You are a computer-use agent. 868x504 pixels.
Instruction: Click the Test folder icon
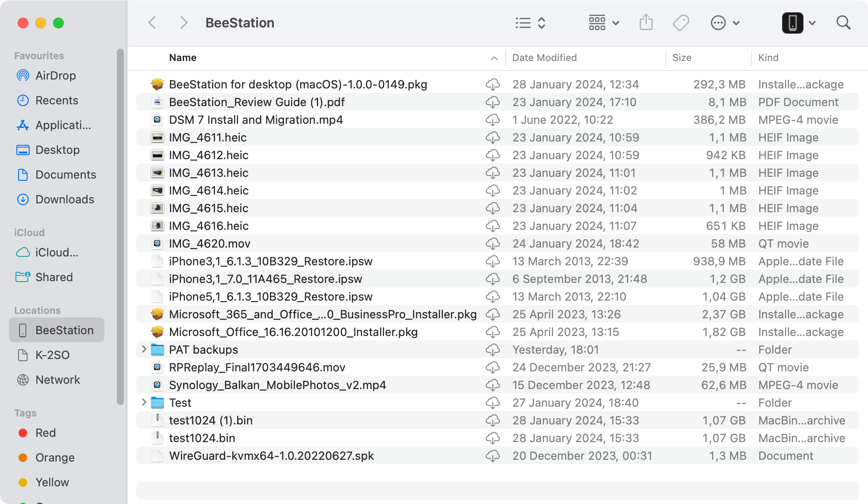pos(157,403)
